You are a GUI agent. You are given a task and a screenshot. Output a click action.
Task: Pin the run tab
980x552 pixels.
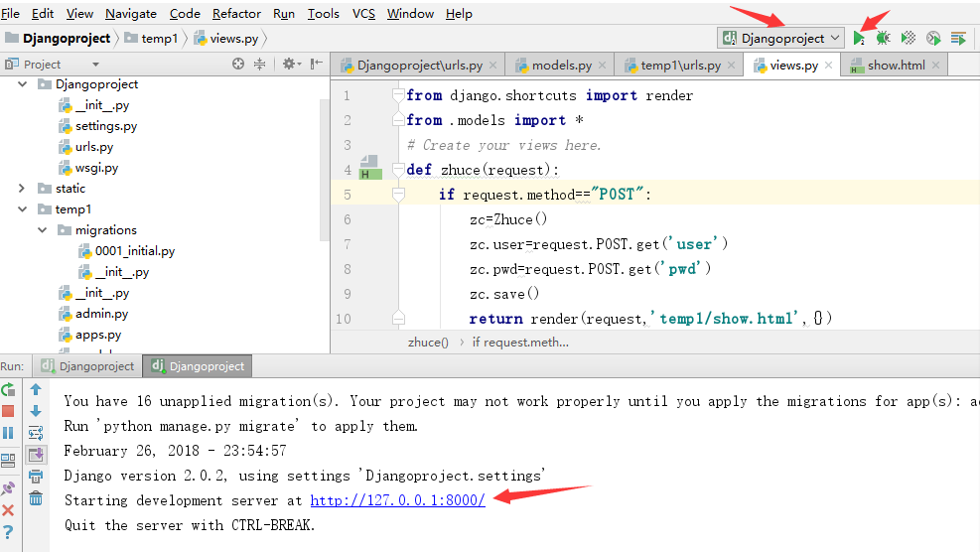(x=8, y=488)
